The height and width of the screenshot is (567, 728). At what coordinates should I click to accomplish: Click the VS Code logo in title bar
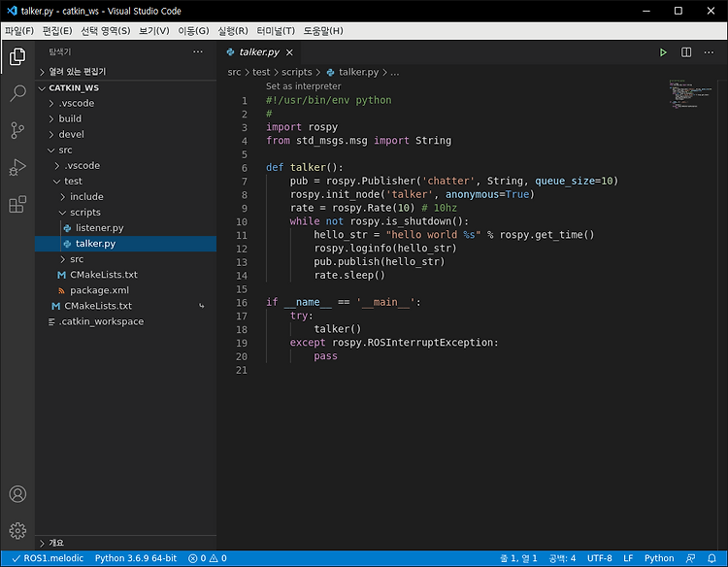click(12, 11)
